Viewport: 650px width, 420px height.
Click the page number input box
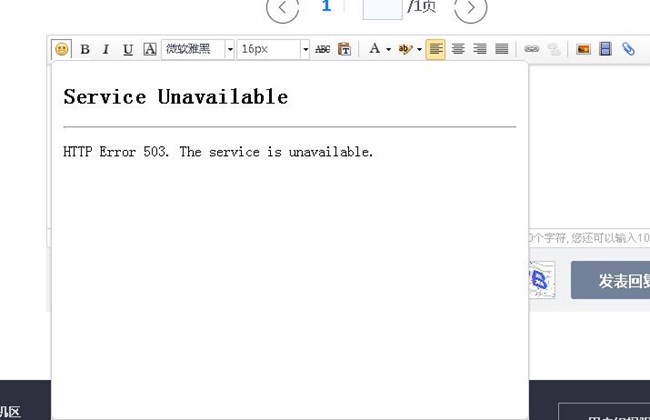(381, 8)
